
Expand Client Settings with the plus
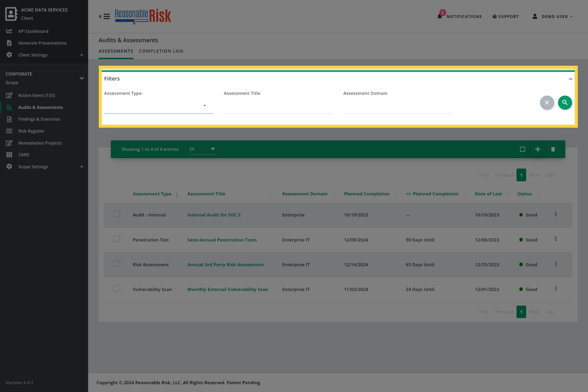point(82,55)
